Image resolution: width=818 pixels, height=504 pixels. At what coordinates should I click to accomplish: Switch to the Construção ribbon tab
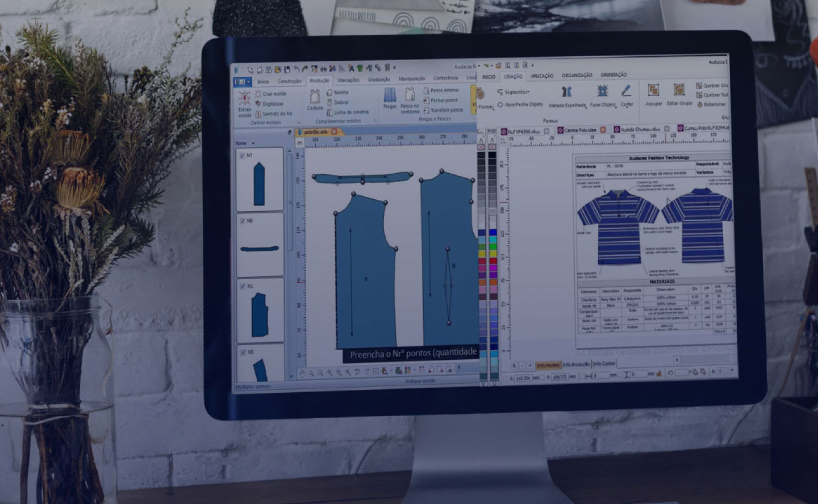(289, 81)
